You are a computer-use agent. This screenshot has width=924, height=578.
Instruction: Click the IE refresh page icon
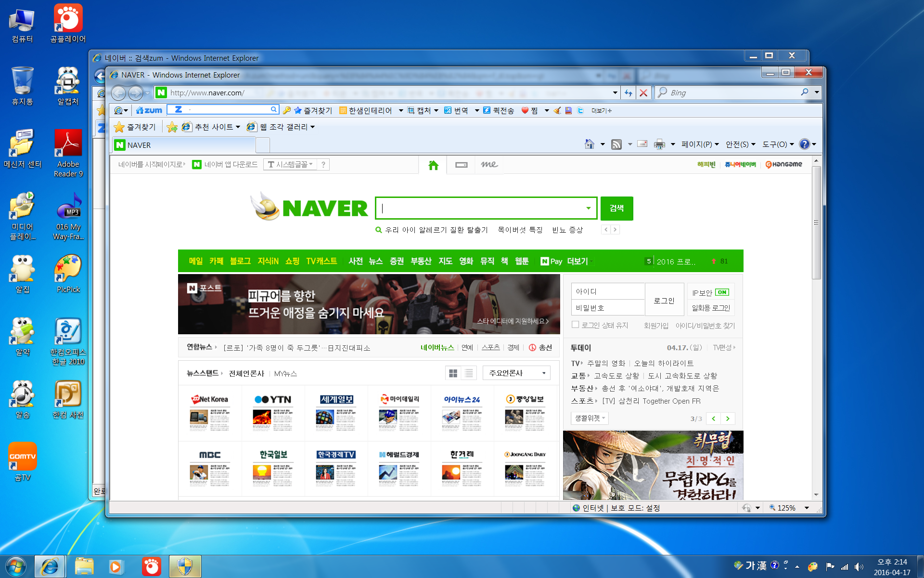coord(628,93)
